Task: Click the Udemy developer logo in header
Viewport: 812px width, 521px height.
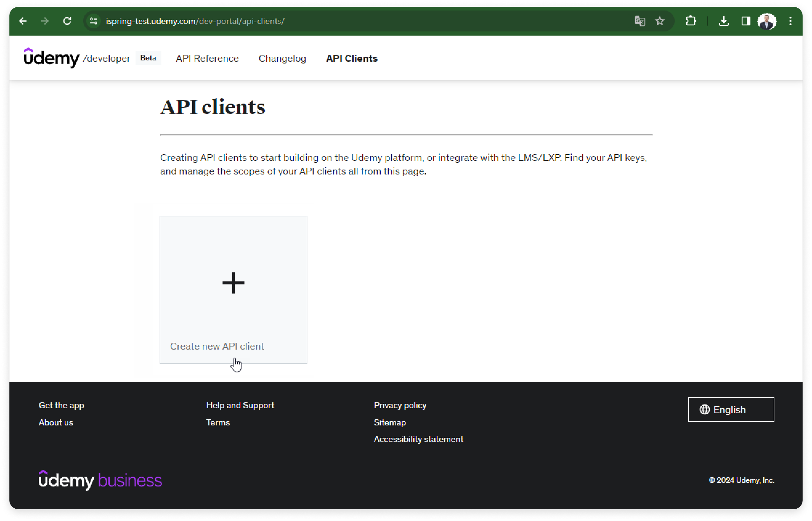Action: point(52,58)
